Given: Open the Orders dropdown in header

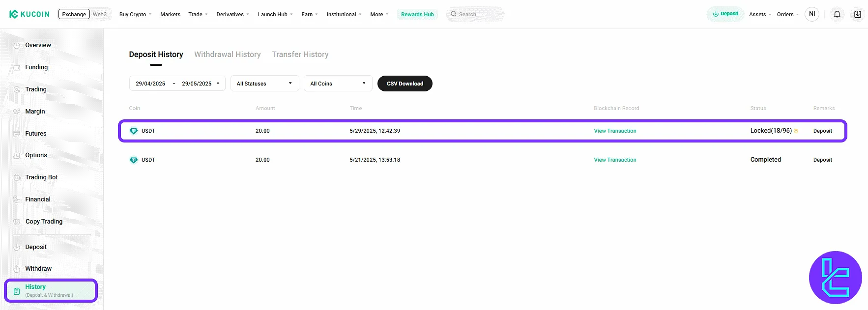Looking at the screenshot, I should (x=787, y=14).
